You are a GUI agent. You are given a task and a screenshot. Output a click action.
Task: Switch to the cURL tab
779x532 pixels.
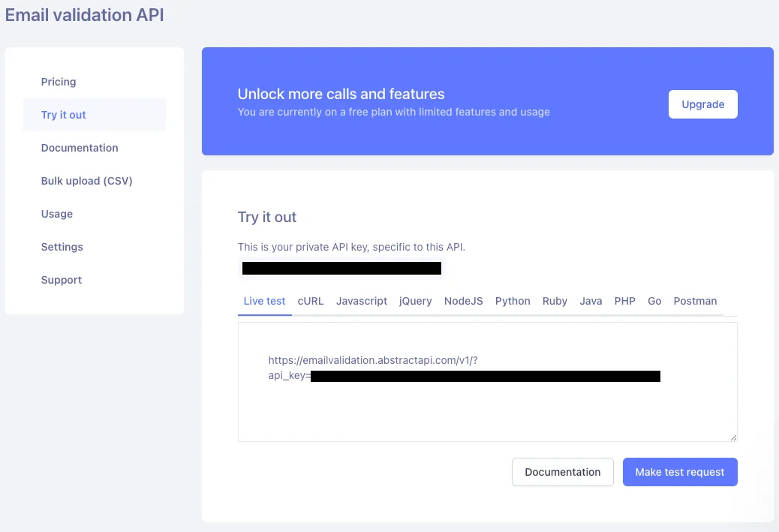311,301
